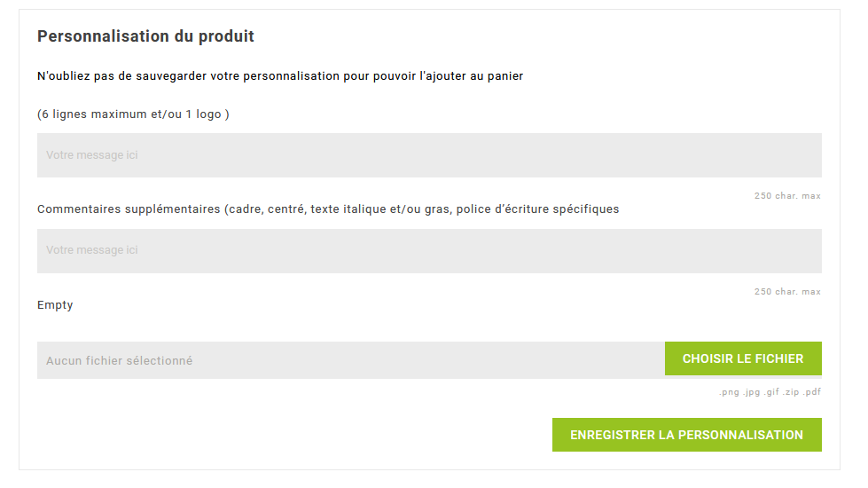Viewport: 868px width, 488px height.
Task: Focus the additional comments message field
Action: (429, 251)
